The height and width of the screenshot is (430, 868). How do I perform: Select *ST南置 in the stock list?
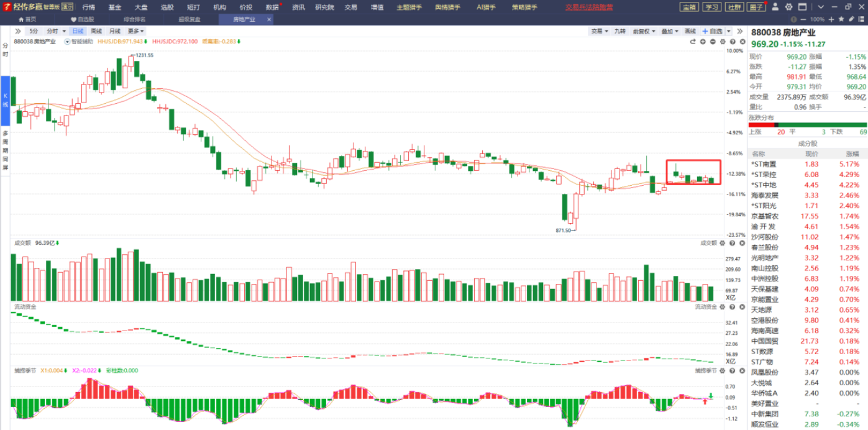click(x=808, y=164)
